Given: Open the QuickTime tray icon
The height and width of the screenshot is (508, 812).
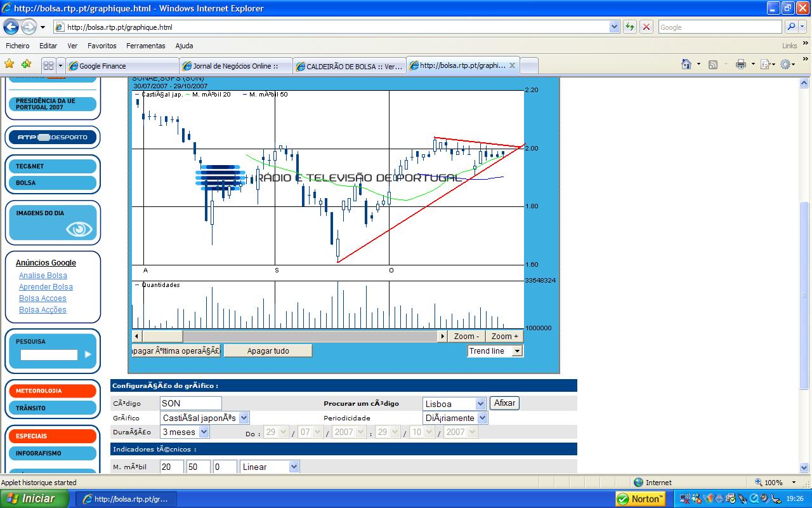Looking at the screenshot, I should tap(755, 498).
